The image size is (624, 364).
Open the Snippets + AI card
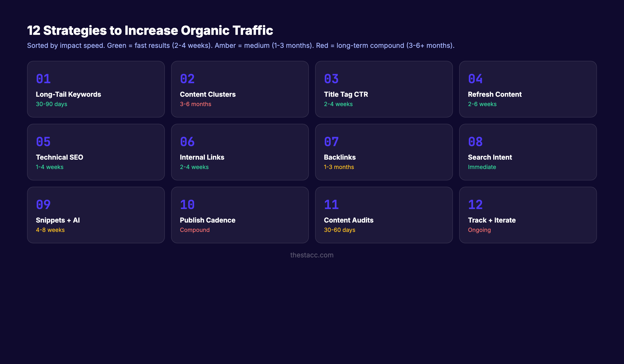(96, 215)
